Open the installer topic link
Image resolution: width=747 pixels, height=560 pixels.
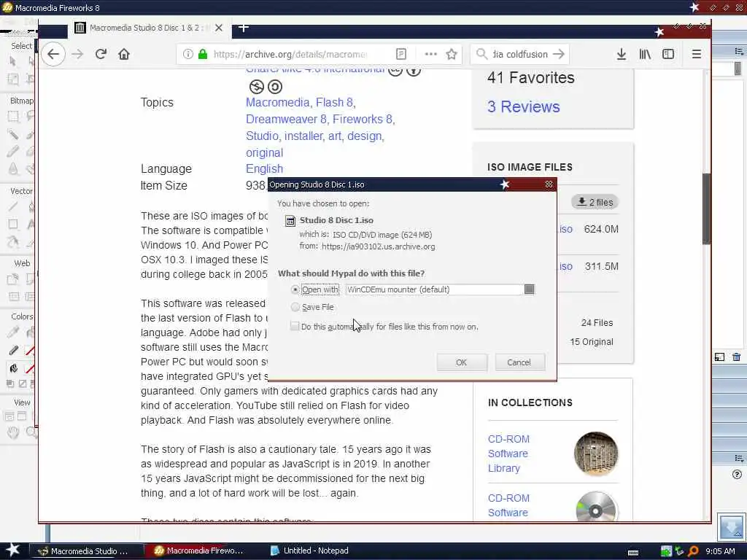(x=303, y=136)
